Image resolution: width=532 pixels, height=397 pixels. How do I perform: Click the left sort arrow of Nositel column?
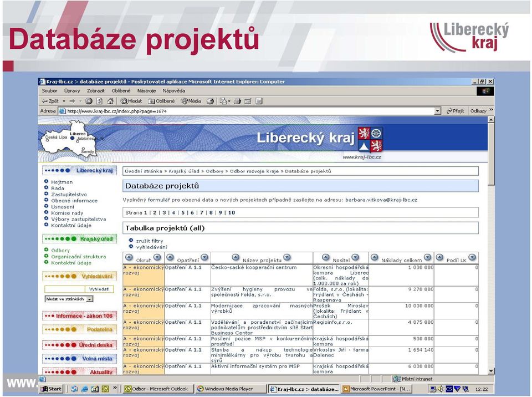click(326, 257)
